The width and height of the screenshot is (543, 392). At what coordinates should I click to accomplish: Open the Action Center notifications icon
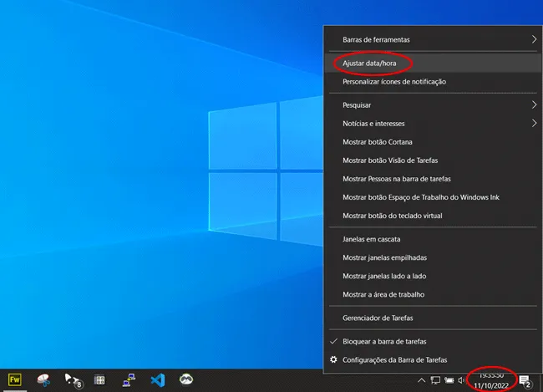point(525,381)
